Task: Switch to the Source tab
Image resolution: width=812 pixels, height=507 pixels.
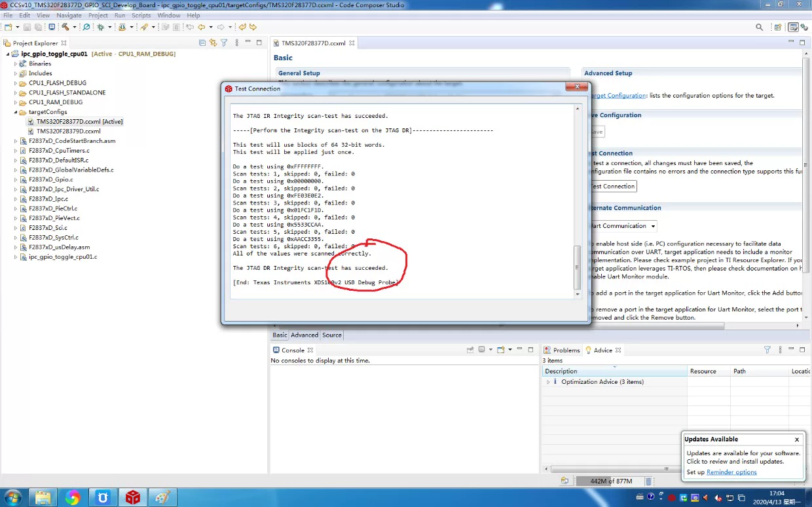Action: [x=332, y=335]
